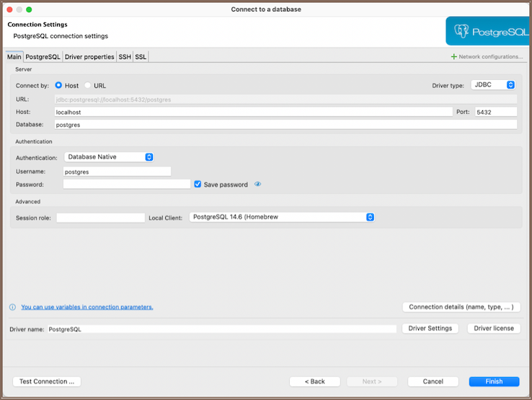Click the Driver name PostgreSQL field

click(222, 329)
